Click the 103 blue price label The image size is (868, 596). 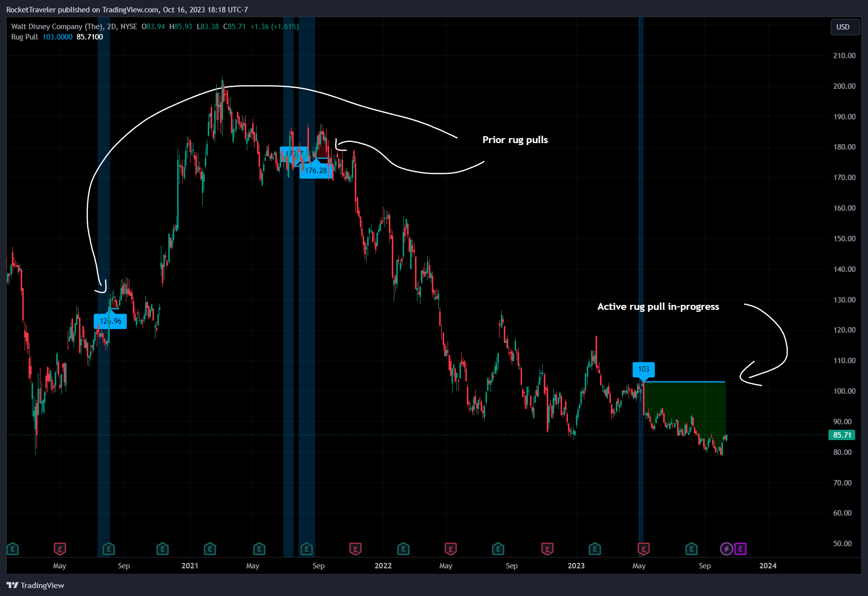coord(644,369)
